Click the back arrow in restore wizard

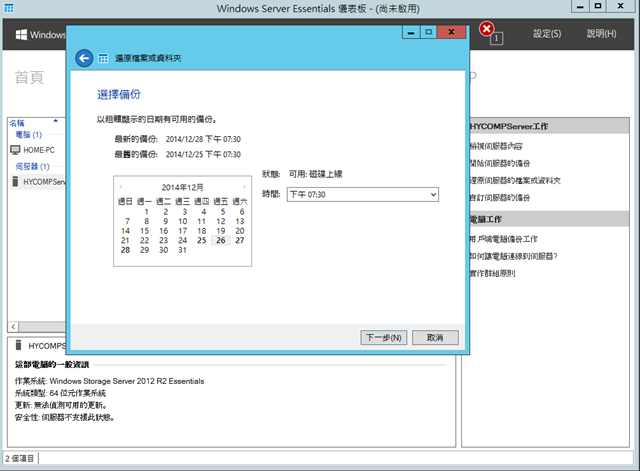[x=84, y=58]
